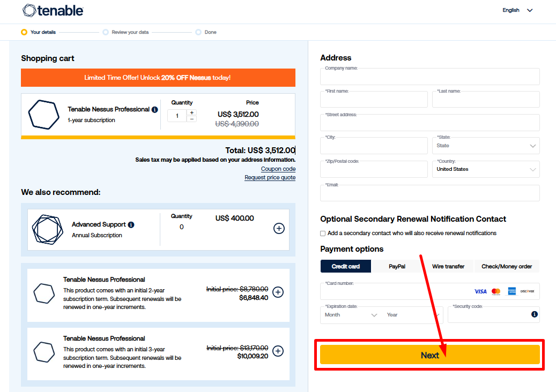Open the English language selector
The height and width of the screenshot is (392, 556).
[x=517, y=10]
